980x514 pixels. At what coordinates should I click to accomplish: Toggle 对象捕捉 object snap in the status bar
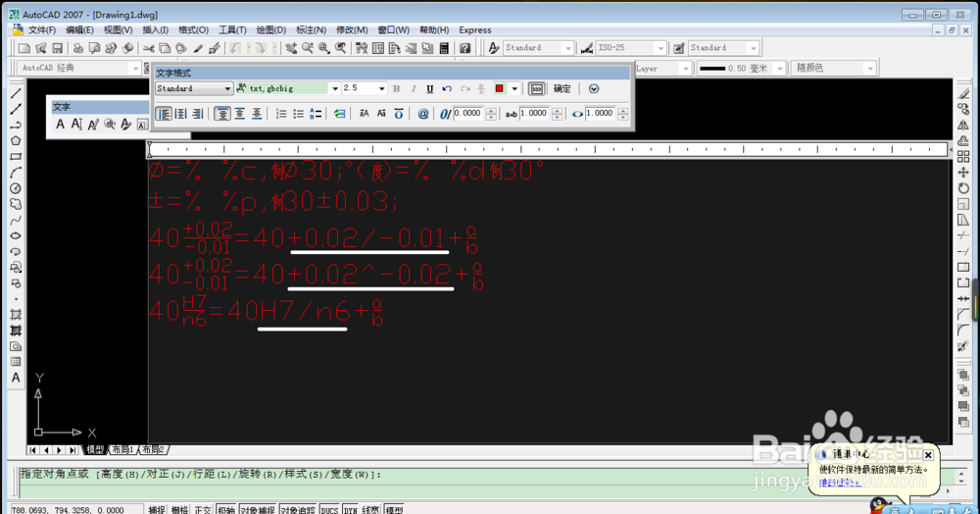(x=258, y=509)
